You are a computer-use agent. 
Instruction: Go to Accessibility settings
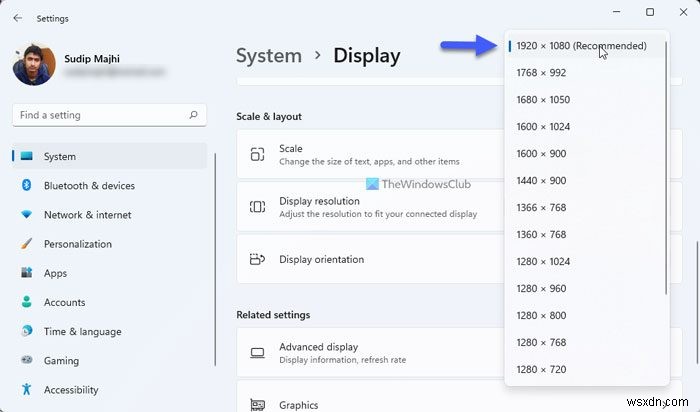click(71, 390)
